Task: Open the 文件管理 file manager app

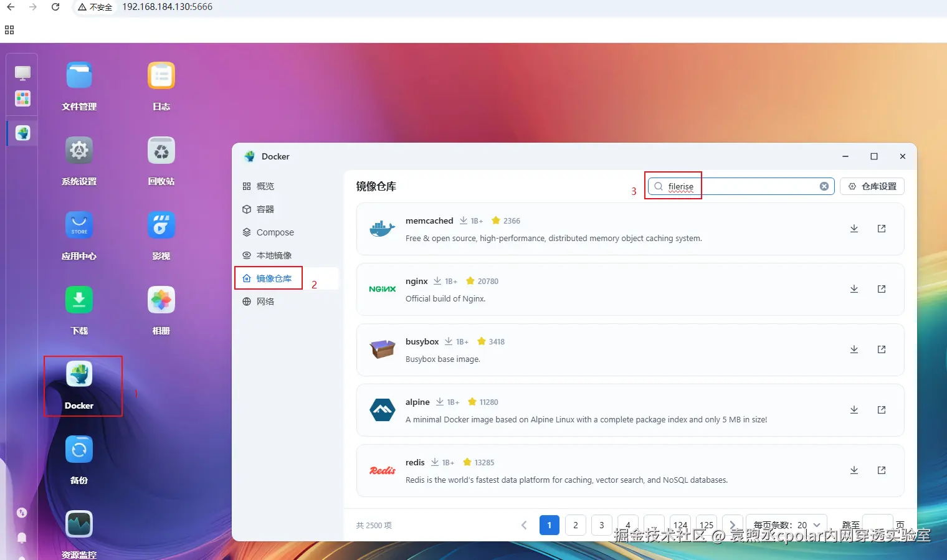Action: [79, 76]
